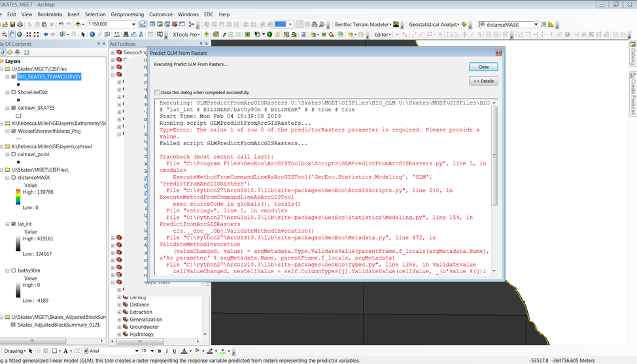Select the Select Elements arrow tool
This screenshot has width=637, height=364.
pos(83,35)
